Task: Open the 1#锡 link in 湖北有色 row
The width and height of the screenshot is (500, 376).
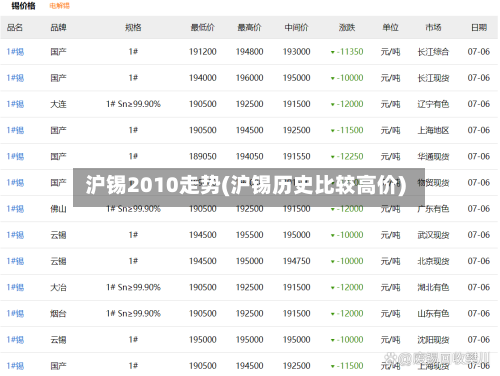Action: (15, 287)
